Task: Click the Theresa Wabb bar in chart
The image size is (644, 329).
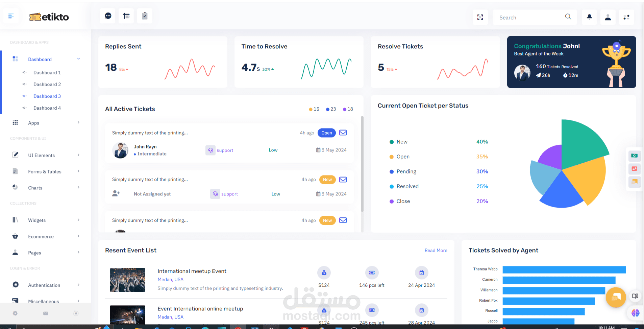Action: coord(564,269)
